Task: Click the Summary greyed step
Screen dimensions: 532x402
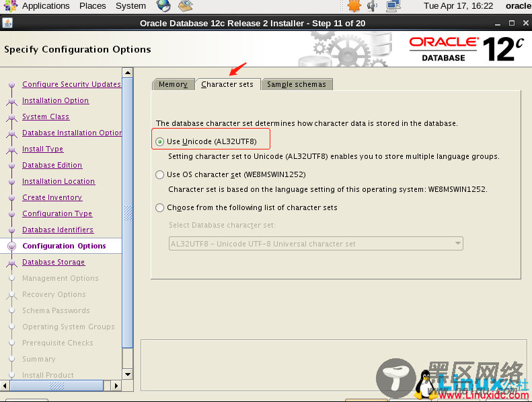Action: [39, 359]
